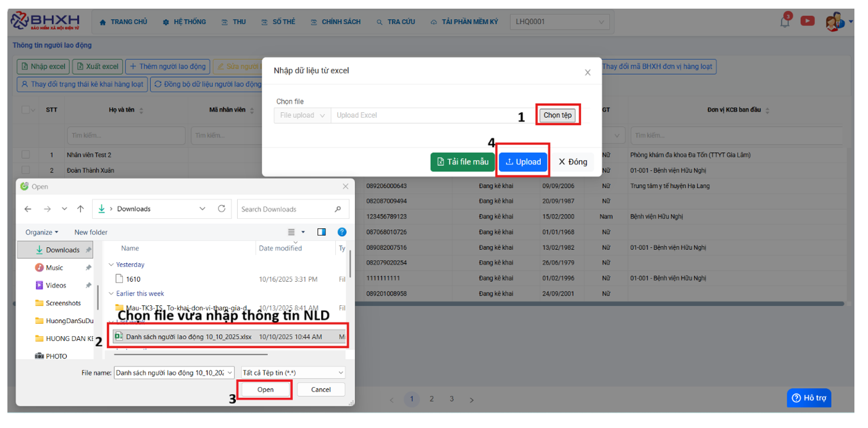Click the notification bell icon

tap(785, 22)
